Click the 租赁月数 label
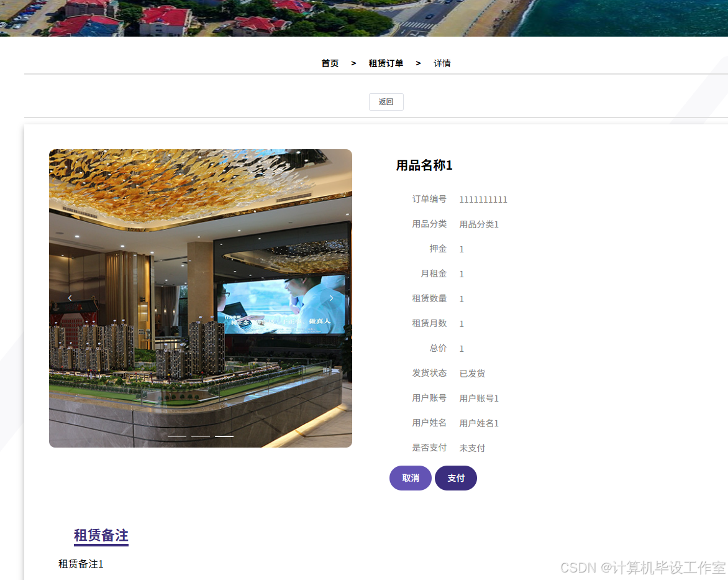728x580 pixels. point(429,323)
